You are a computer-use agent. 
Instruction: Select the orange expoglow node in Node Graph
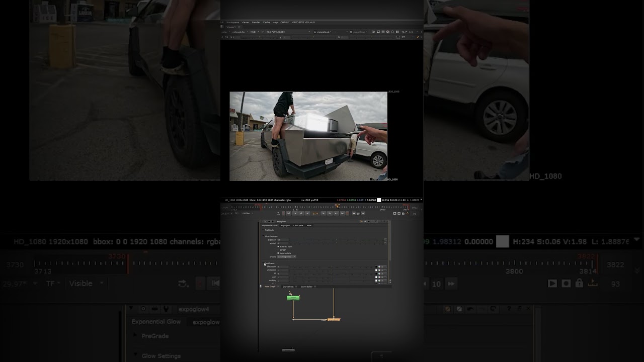(334, 319)
